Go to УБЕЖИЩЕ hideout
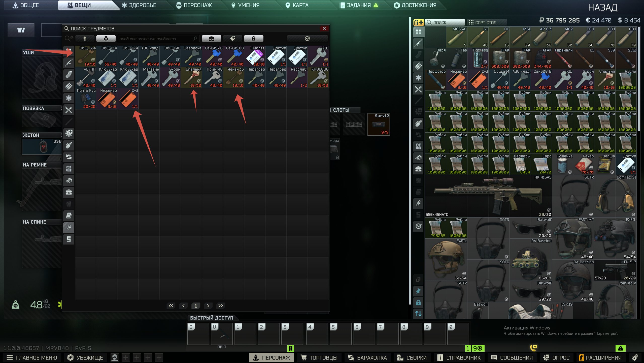The height and width of the screenshot is (363, 644). [x=85, y=358]
